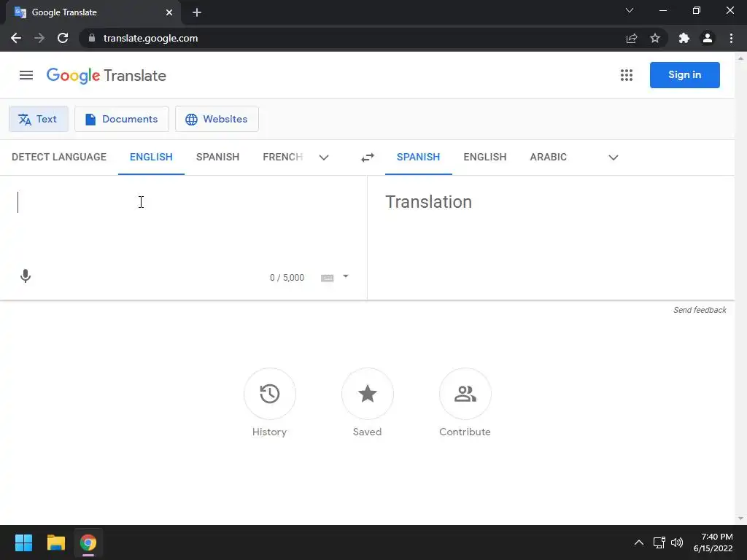Open tab search dropdown
The height and width of the screenshot is (560, 747).
pos(630,10)
